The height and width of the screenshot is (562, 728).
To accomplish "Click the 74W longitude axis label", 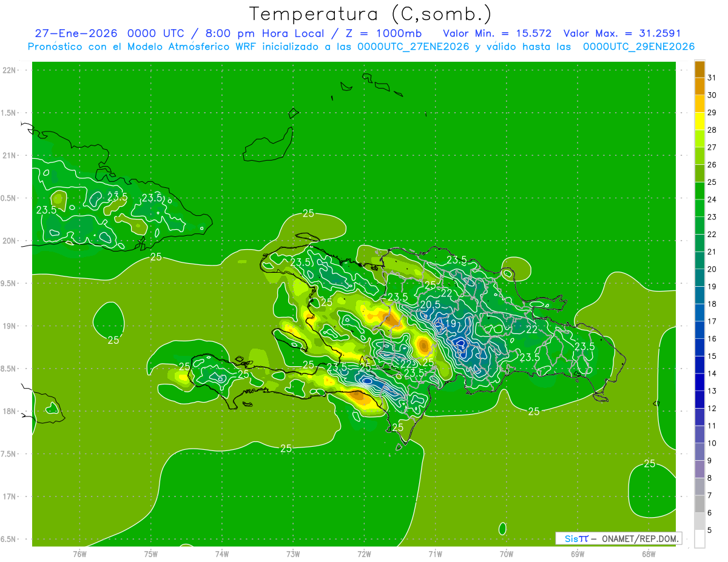I will click(222, 554).
